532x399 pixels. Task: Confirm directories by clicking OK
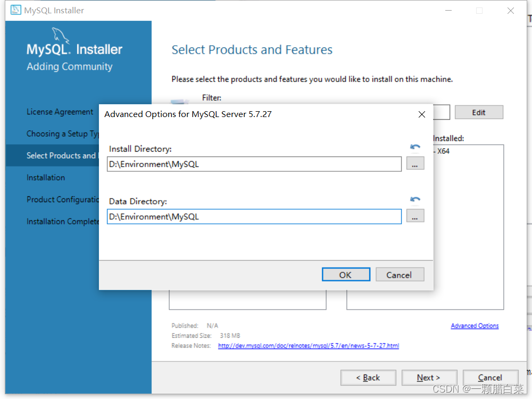[x=346, y=275]
